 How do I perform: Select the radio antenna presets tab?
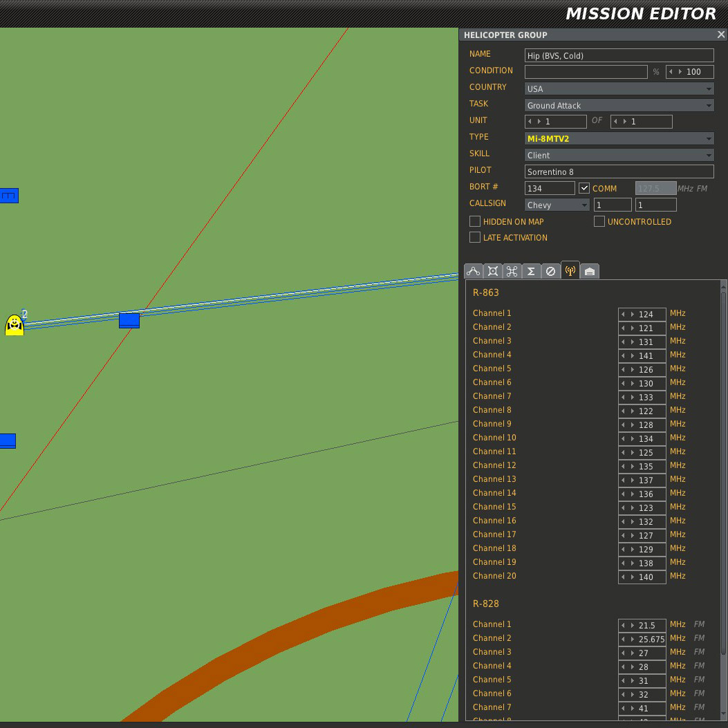570,271
